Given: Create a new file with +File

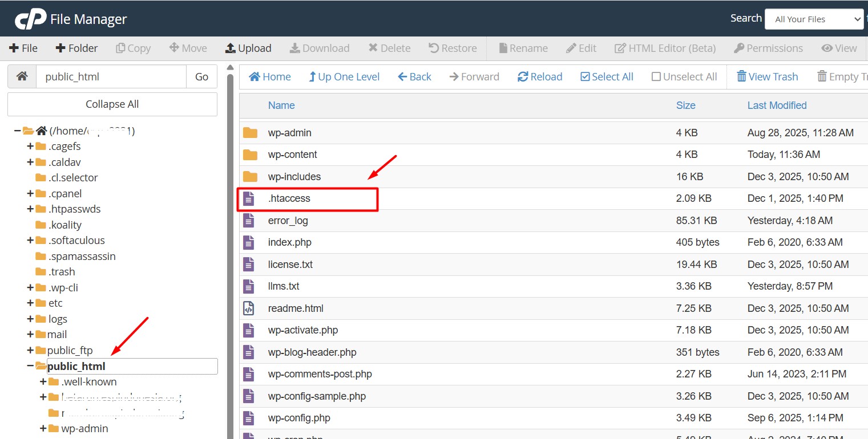Looking at the screenshot, I should tap(23, 48).
